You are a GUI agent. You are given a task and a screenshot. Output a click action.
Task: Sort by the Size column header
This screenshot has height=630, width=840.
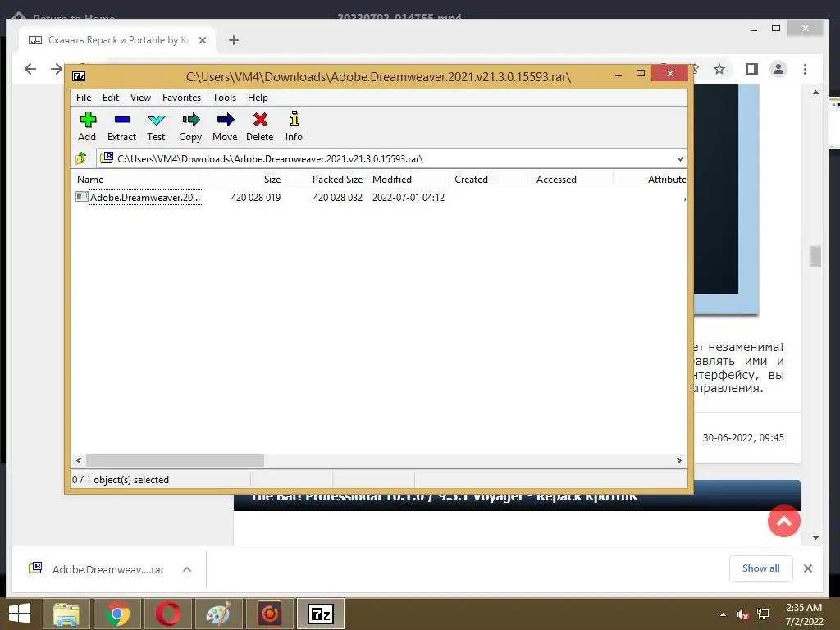pos(244,180)
